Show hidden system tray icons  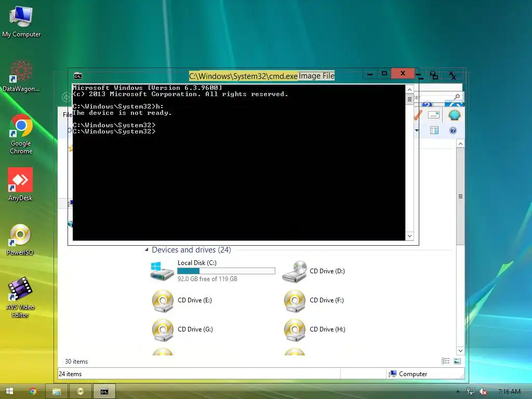458,391
